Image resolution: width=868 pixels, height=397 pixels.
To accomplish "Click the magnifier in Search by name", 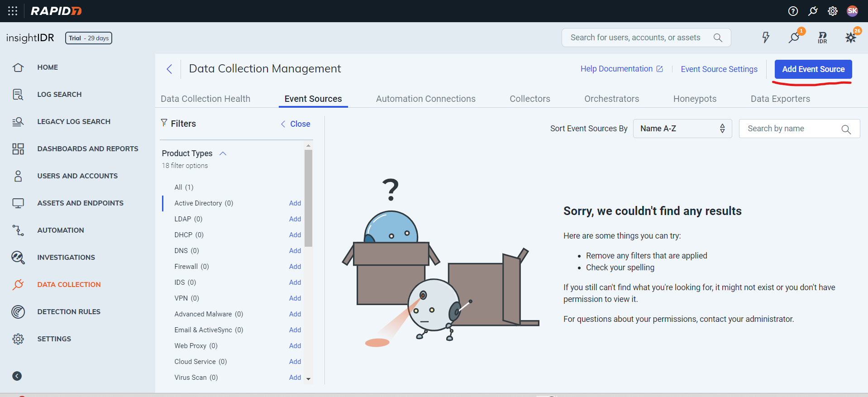I will (846, 129).
